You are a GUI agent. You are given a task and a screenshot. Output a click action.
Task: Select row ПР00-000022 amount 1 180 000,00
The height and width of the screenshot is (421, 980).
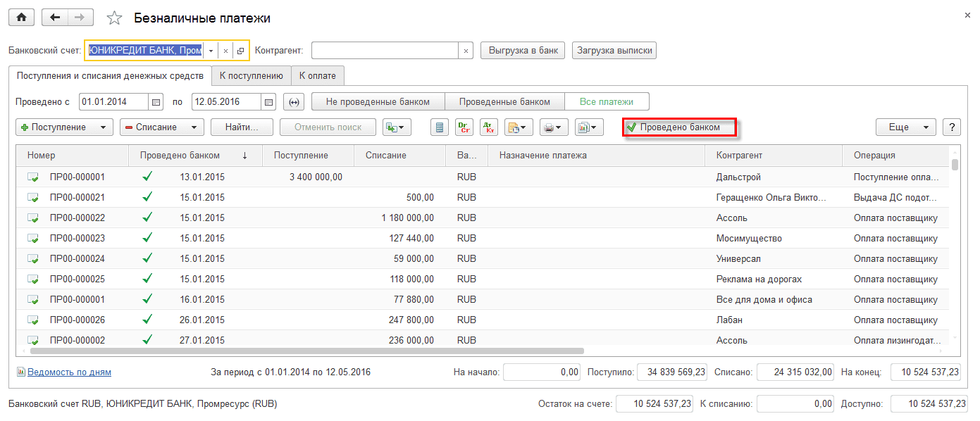pos(399,218)
